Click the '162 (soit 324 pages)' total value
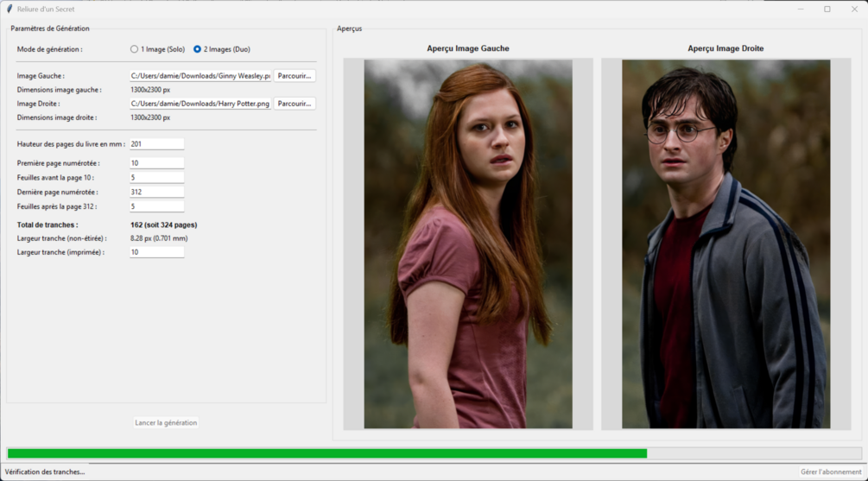 [164, 225]
